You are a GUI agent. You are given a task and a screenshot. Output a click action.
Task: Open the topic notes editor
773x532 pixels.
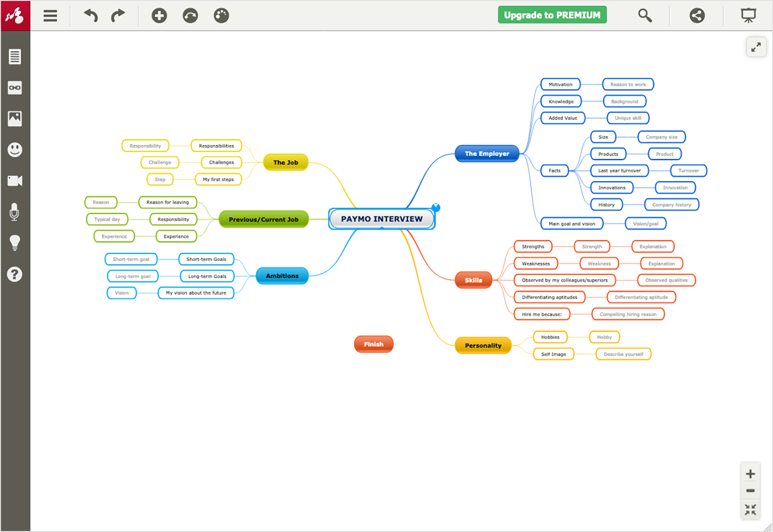[15, 57]
